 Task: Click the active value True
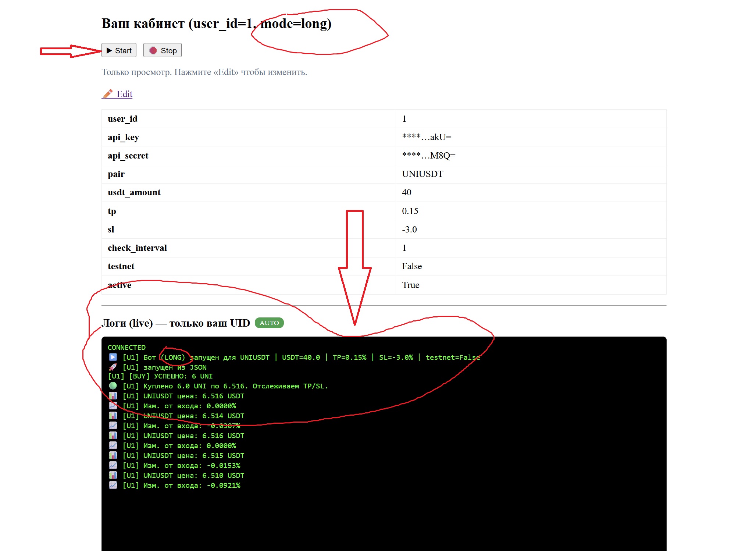pos(411,285)
